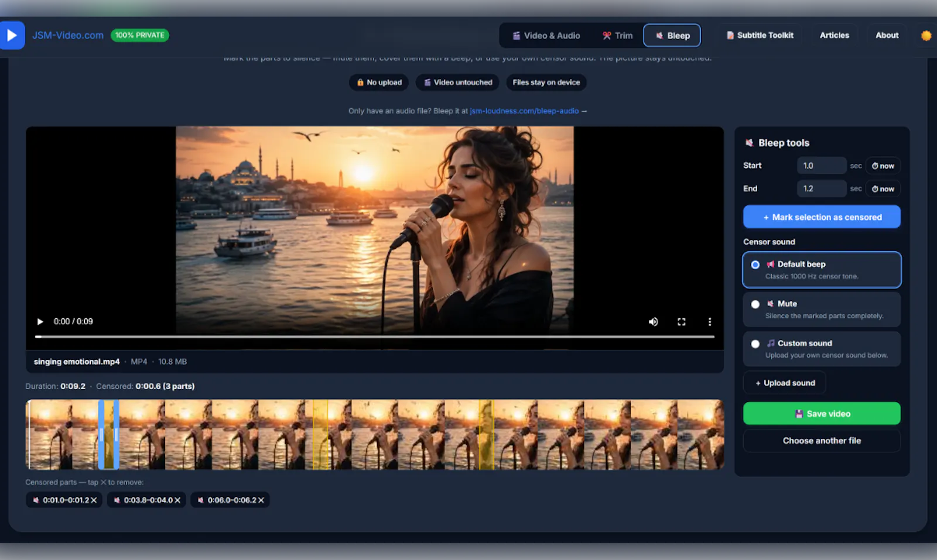The image size is (937, 560).
Task: Click the Files stay on device badge
Action: 546,83
